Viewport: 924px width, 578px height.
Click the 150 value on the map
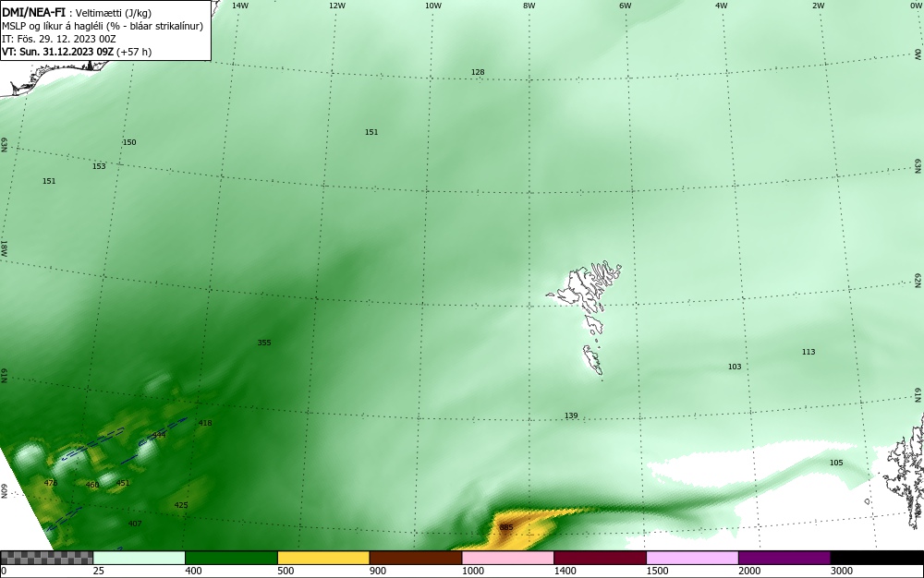(129, 142)
